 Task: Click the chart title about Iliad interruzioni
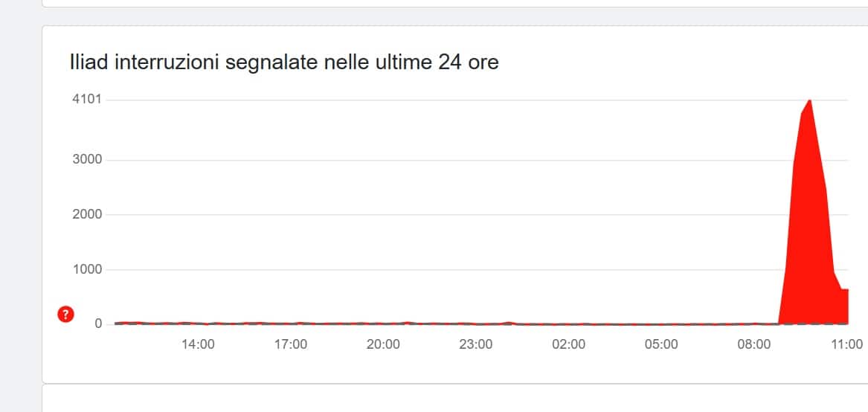(x=283, y=63)
